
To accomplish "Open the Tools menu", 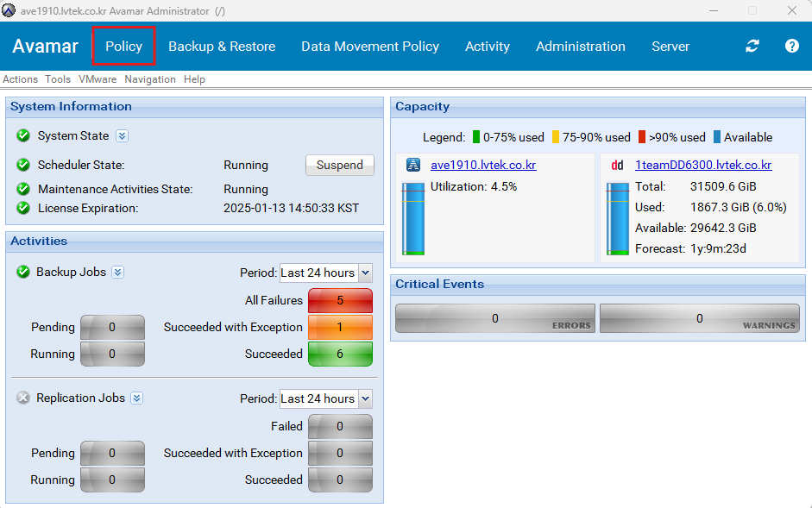I will (58, 79).
